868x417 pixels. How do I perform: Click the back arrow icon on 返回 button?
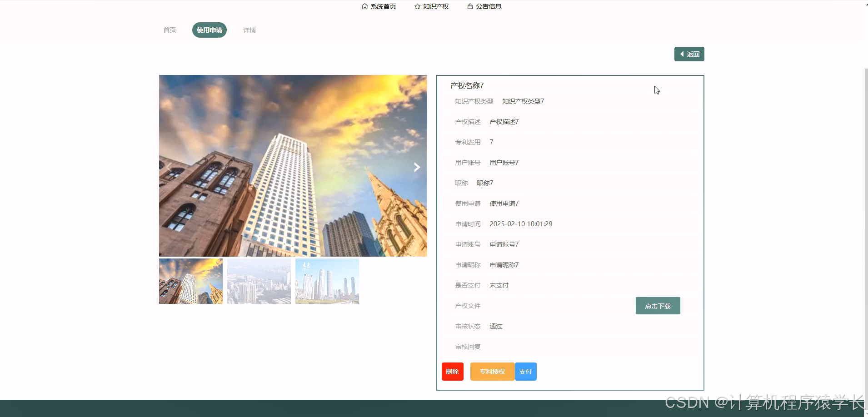click(x=682, y=54)
